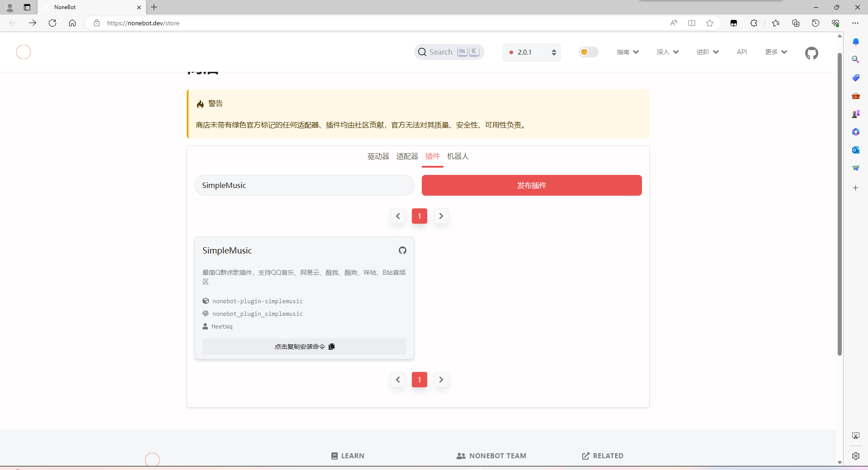
Task: View site information lock icon
Action: [97, 23]
